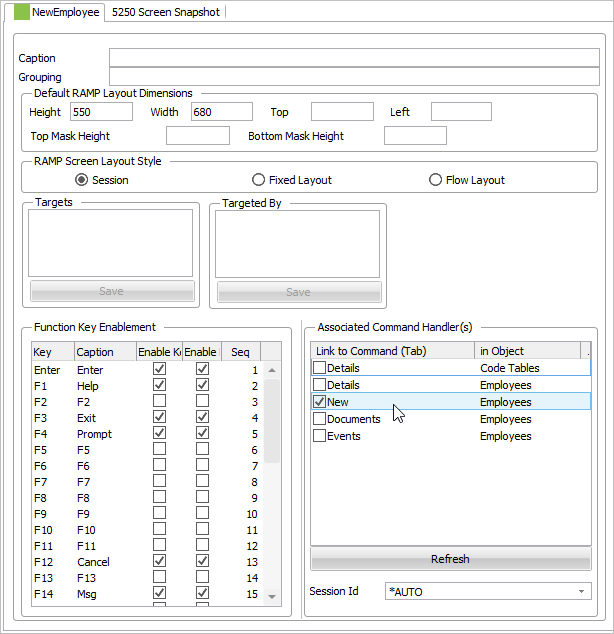Toggle second Enable checkbox for F4 Prompt
Screen dimensions: 614x634
pos(203,433)
